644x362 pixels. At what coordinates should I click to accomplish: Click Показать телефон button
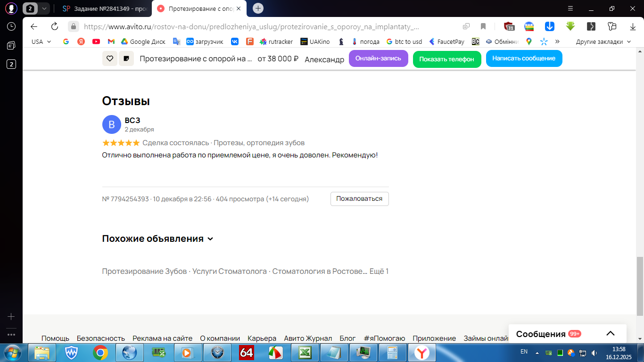point(447,59)
